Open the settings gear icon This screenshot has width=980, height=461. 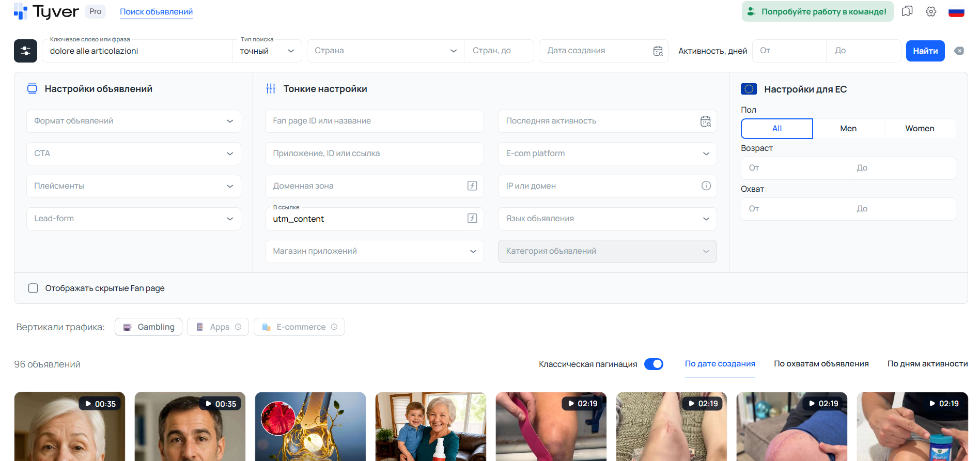(x=931, y=11)
